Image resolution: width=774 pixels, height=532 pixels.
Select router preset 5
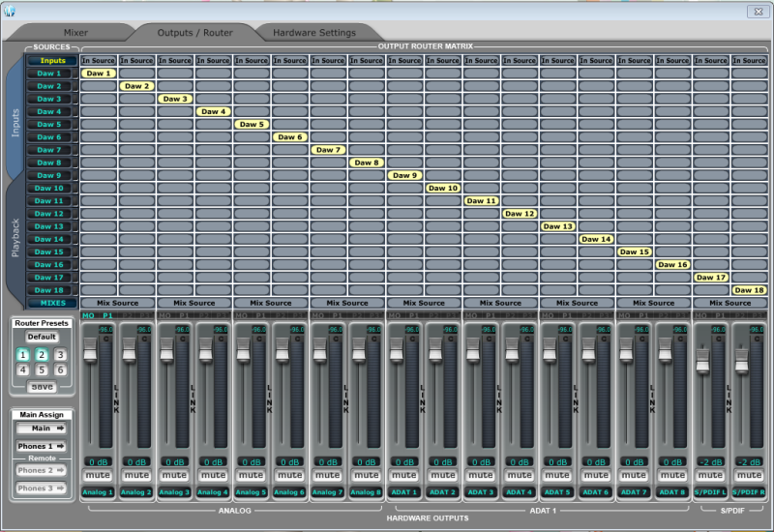(x=42, y=369)
